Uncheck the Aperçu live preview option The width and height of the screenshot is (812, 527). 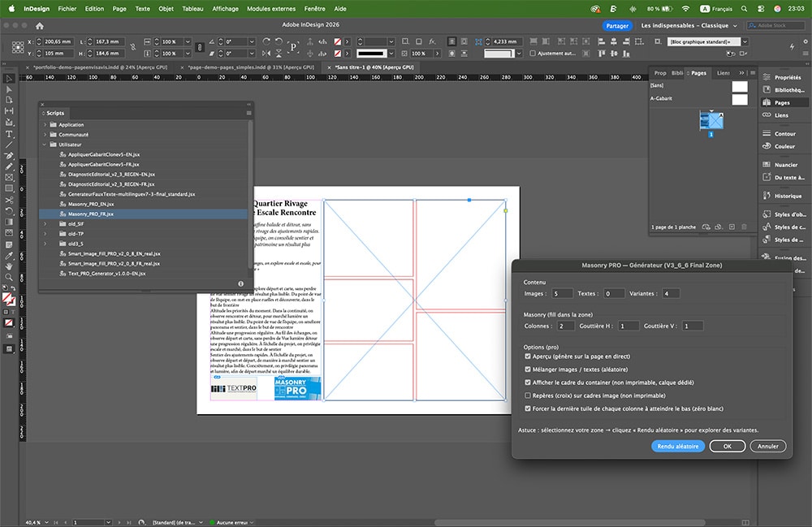click(528, 356)
